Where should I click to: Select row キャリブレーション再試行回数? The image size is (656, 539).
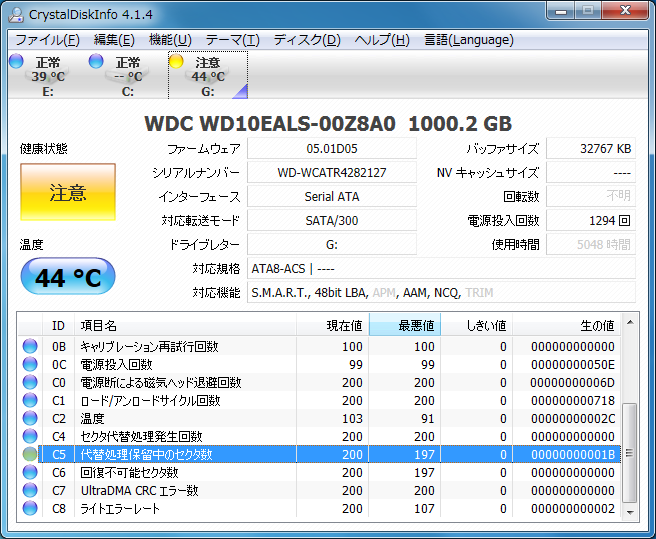[x=319, y=346]
